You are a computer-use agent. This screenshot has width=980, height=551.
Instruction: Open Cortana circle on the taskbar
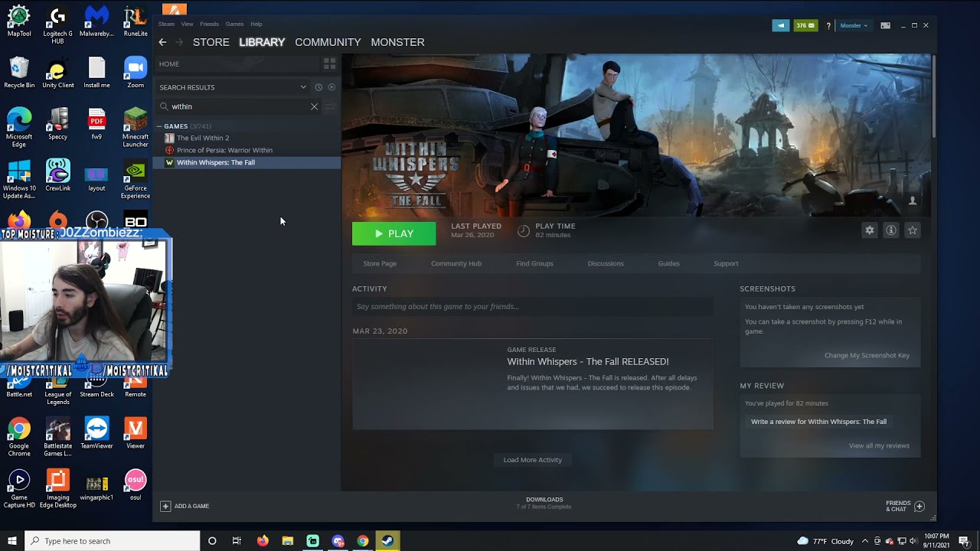coord(212,541)
